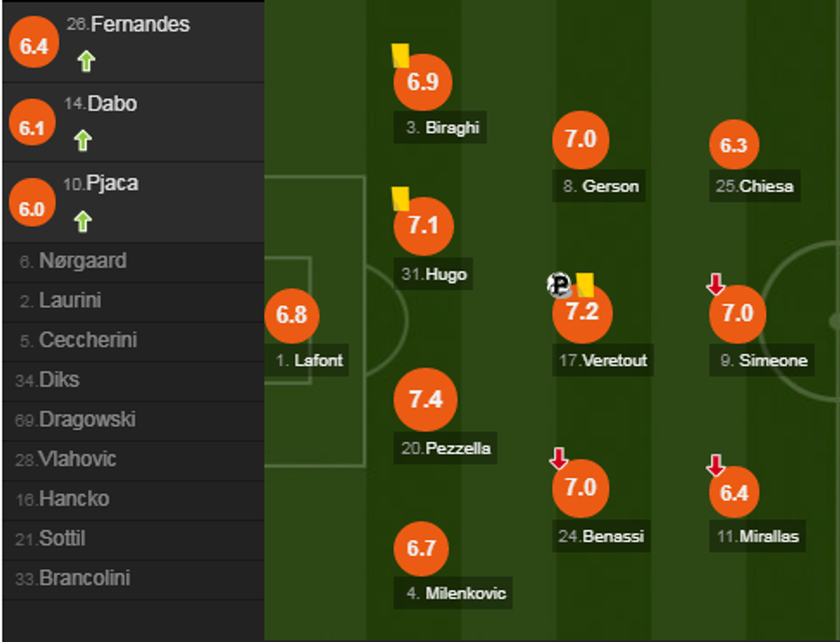Click Milenkovic's player name label
The image size is (840, 642).
click(465, 592)
